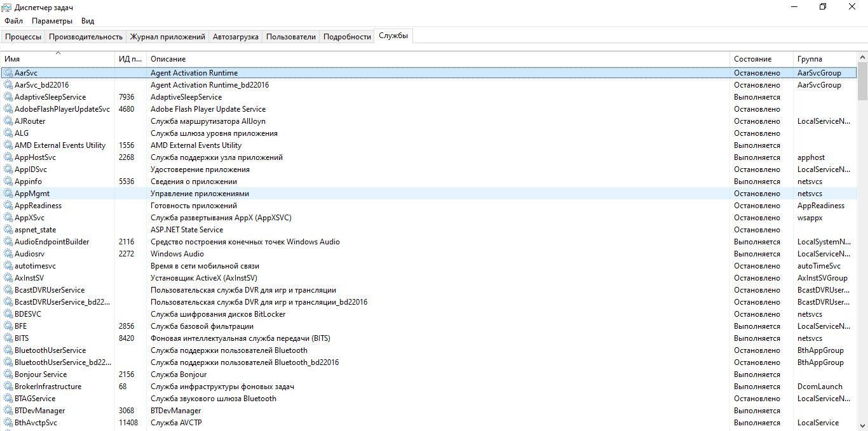
Task: Click description 'Служба звукового шлюза Bluetooth'
Action: tap(214, 399)
